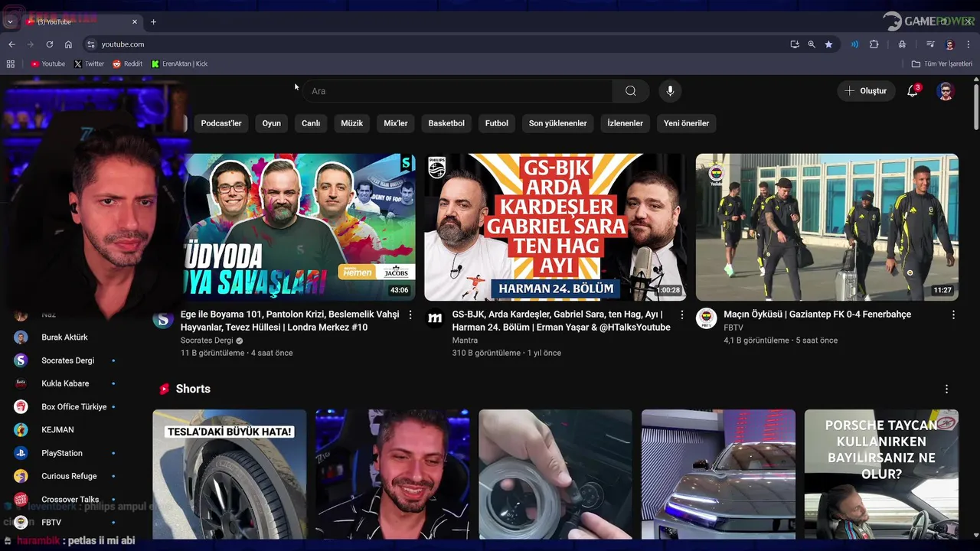980x551 pixels.
Task: Open the Mantra channel name link
Action: pyautogui.click(x=465, y=341)
